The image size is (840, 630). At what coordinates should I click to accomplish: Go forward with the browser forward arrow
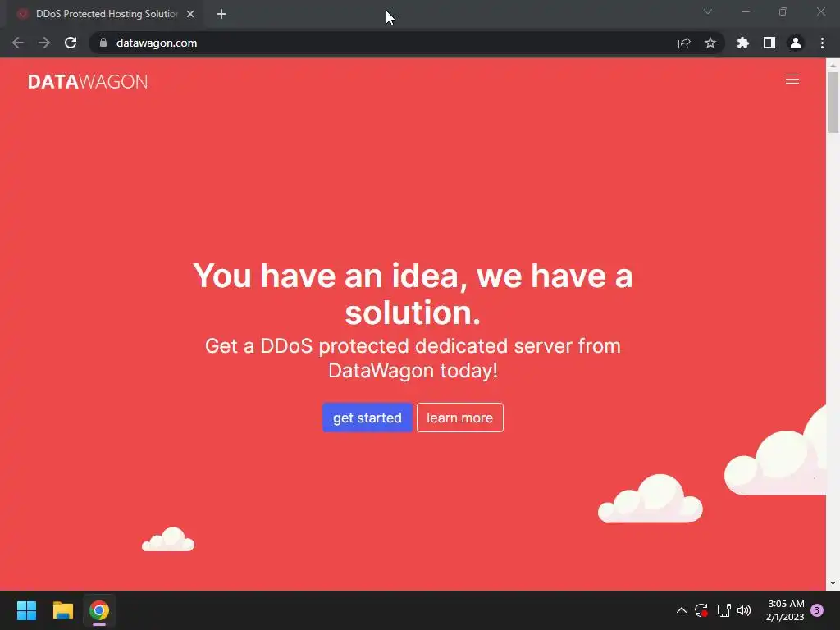point(44,43)
